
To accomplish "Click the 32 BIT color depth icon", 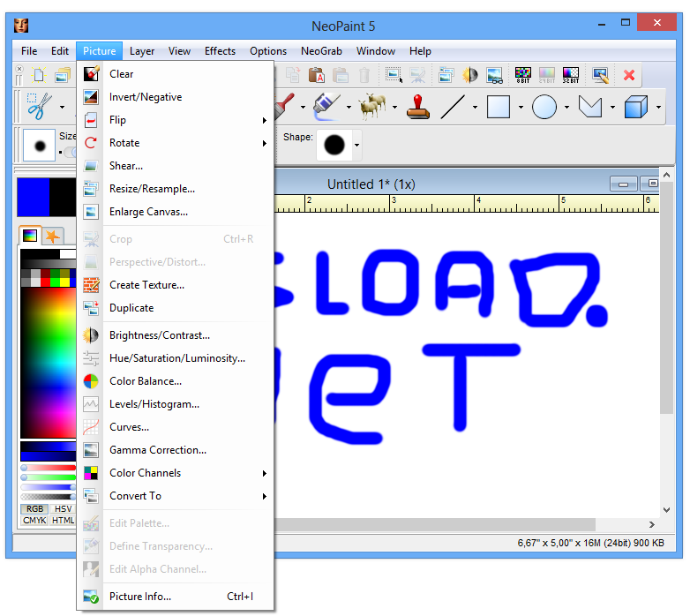I will tap(571, 75).
